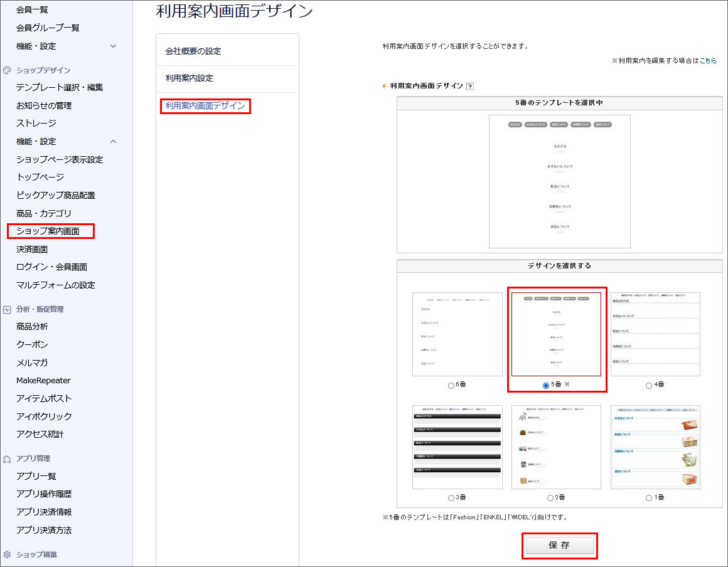The width and height of the screenshot is (728, 567).
Task: Click the 分析・販促管理 chart icon
Action: point(7,309)
